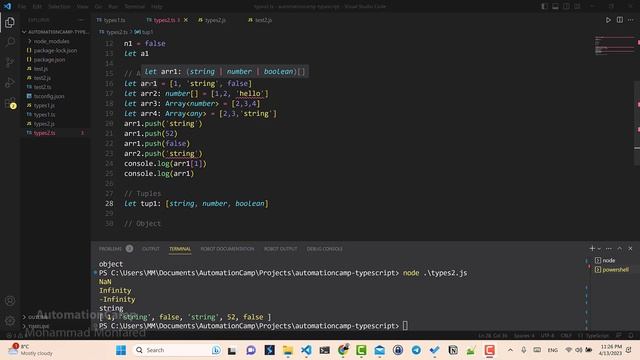The width and height of the screenshot is (640, 360).
Task: Show the Output panel tab
Action: pos(151,249)
